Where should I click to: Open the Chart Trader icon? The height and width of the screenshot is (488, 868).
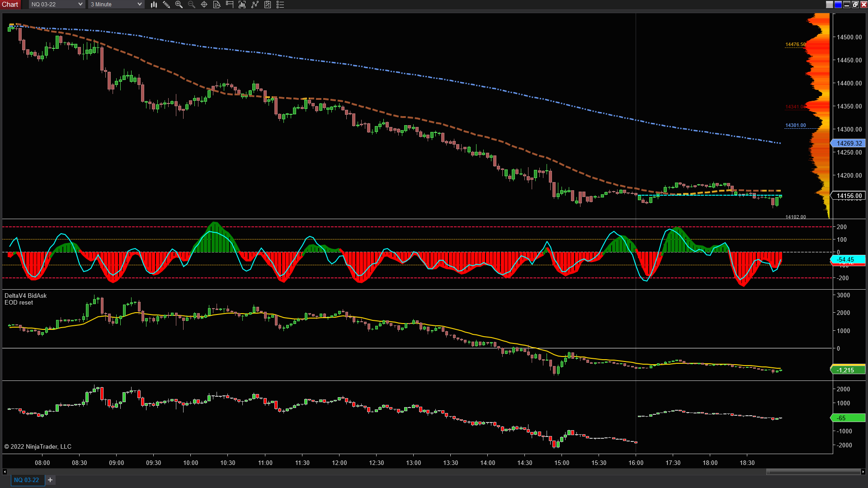click(230, 5)
